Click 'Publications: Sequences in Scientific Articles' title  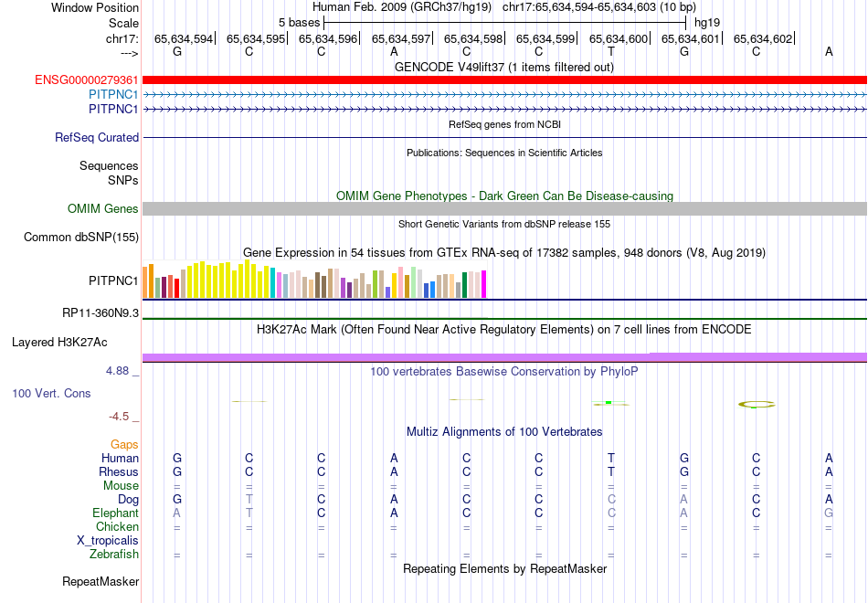(504, 153)
